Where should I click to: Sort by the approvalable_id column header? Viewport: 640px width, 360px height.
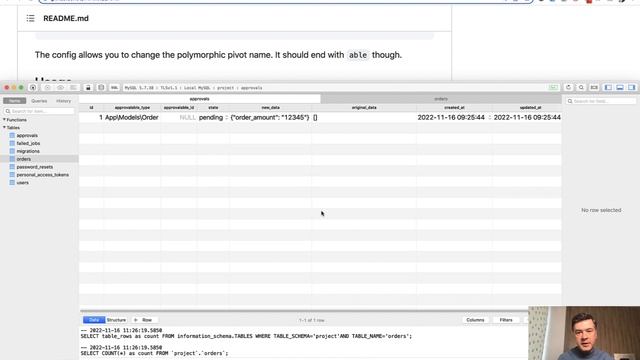(x=179, y=108)
